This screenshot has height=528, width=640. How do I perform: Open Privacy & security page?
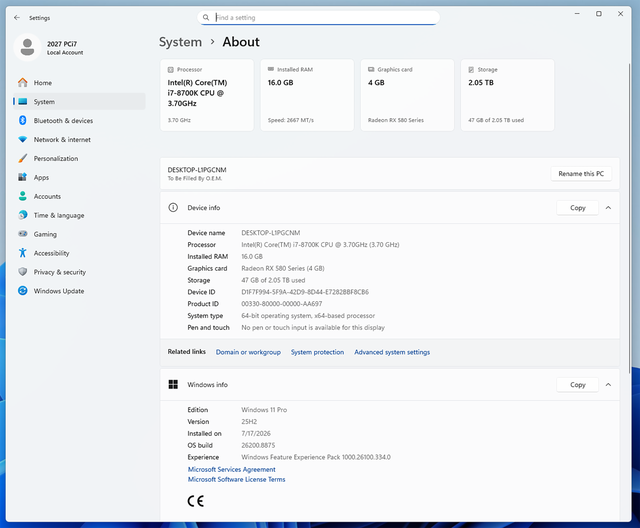pos(79,272)
